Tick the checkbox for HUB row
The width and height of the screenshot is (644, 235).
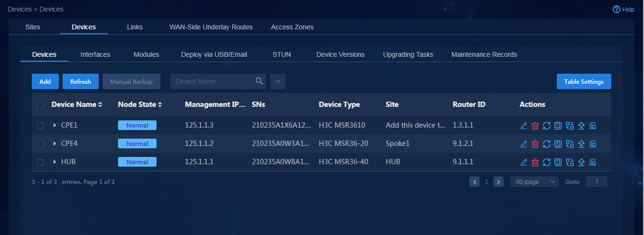pos(40,162)
